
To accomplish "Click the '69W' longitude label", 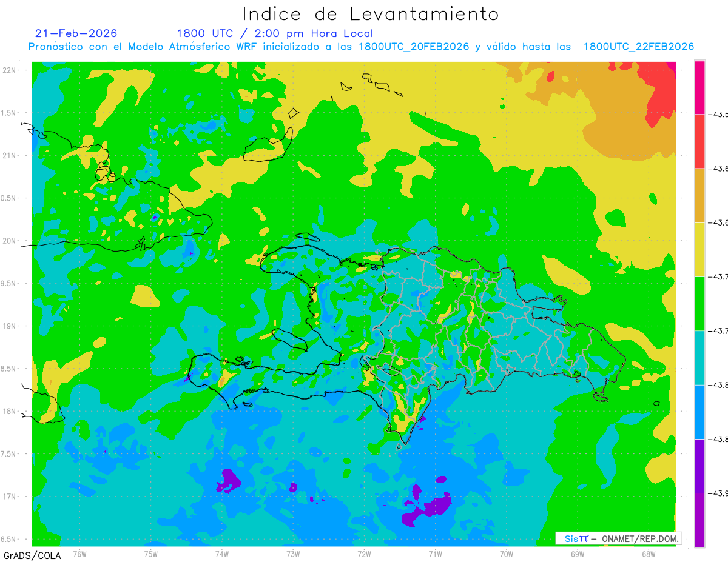I will (x=578, y=554).
